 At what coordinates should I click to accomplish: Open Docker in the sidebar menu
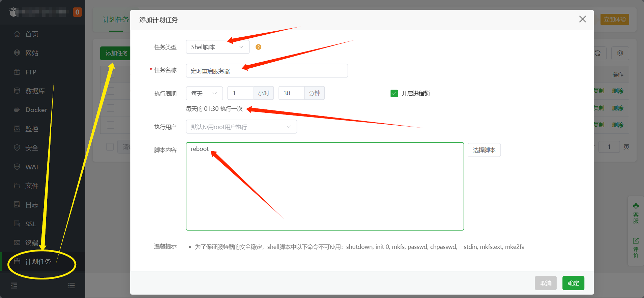pos(36,110)
